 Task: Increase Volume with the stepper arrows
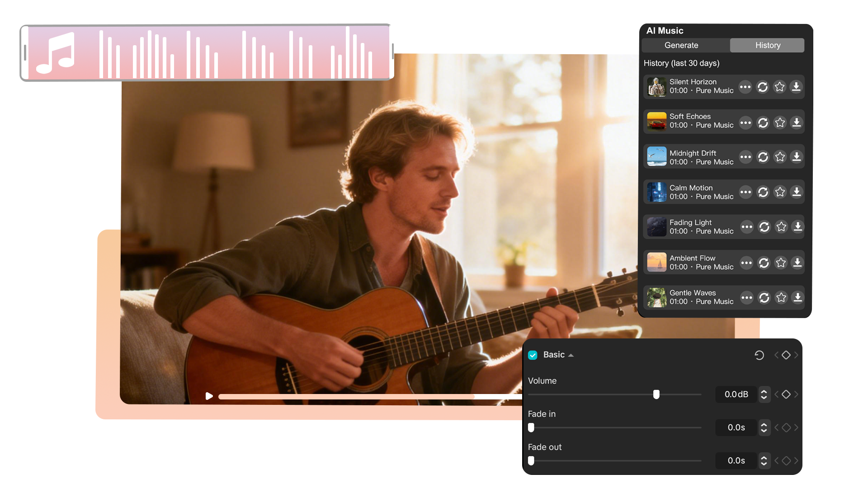(x=764, y=391)
